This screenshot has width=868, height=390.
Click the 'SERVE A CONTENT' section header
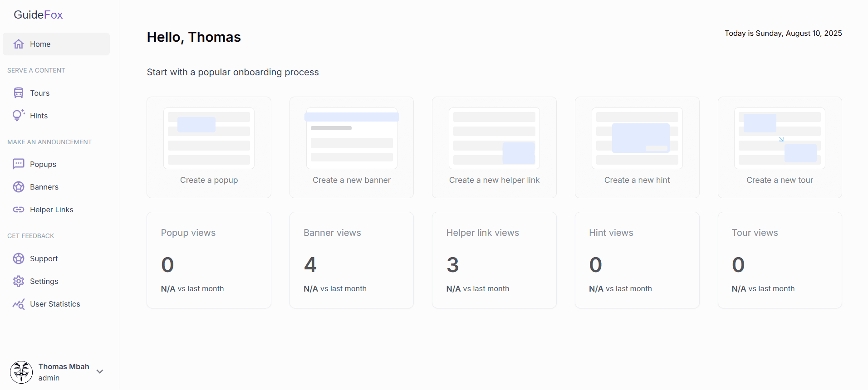pyautogui.click(x=36, y=70)
